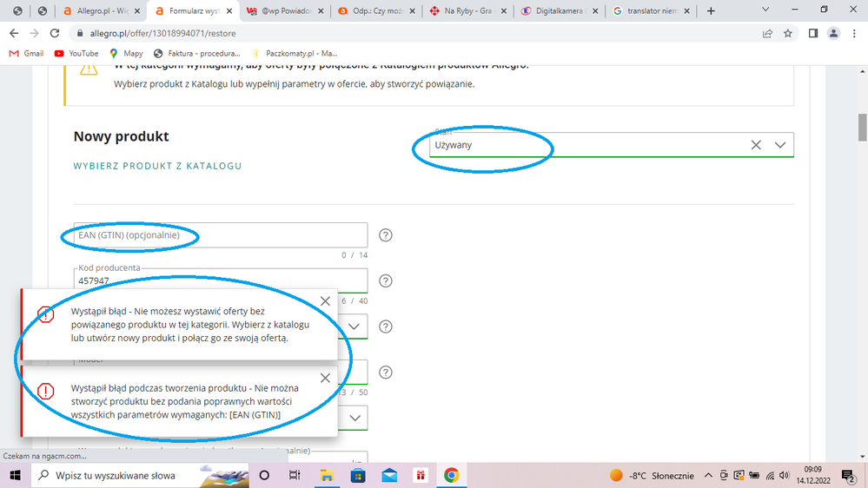Open Gmail bookmark
Image resolution: width=868 pixels, height=488 pixels.
pyautogui.click(x=27, y=54)
